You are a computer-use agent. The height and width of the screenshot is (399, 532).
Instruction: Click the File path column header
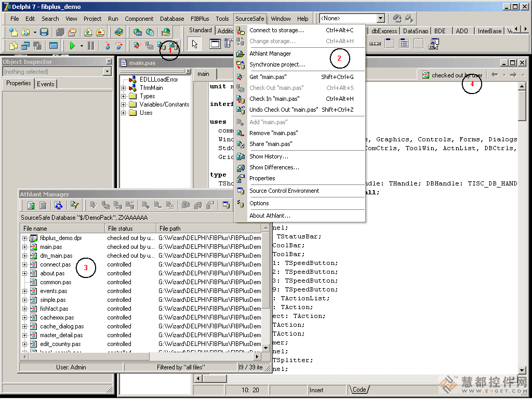[x=209, y=229]
